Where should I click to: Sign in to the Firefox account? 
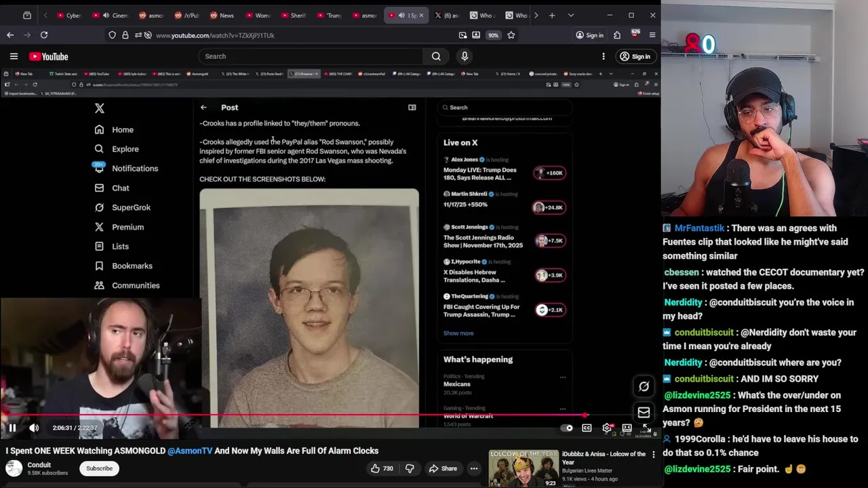589,35
